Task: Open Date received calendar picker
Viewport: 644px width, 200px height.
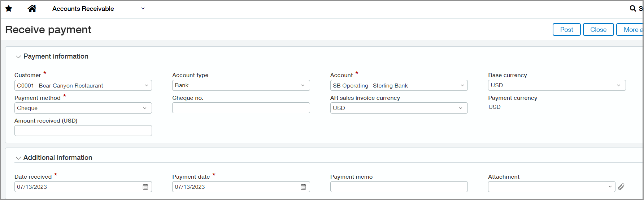Action: click(x=145, y=187)
